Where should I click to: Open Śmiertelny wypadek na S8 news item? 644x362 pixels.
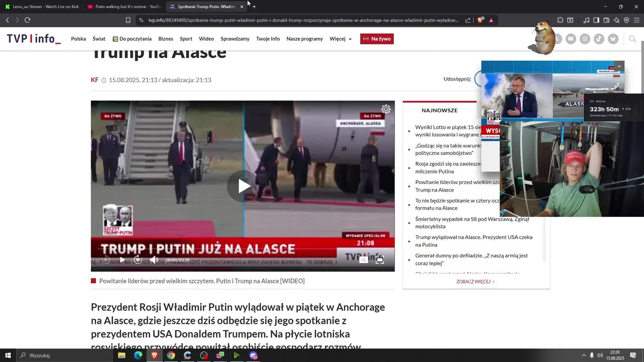coord(472,222)
